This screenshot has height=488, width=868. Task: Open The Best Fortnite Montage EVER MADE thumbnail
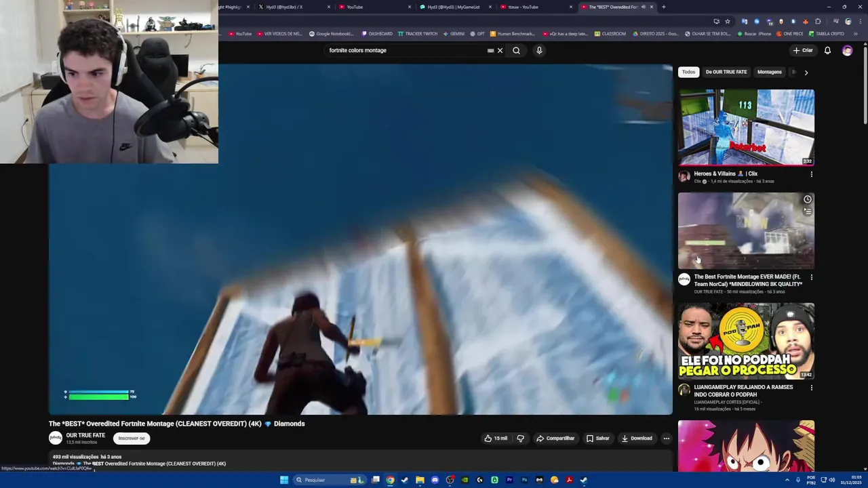click(x=746, y=230)
